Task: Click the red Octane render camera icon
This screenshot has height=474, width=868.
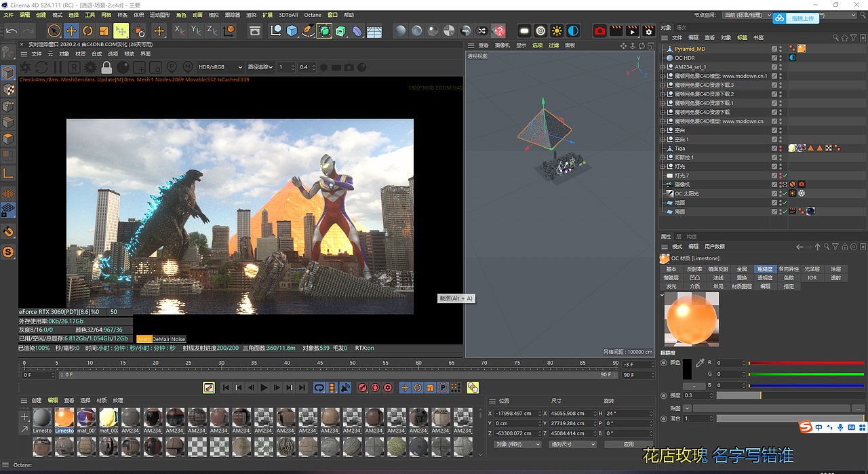Action: click(x=600, y=31)
